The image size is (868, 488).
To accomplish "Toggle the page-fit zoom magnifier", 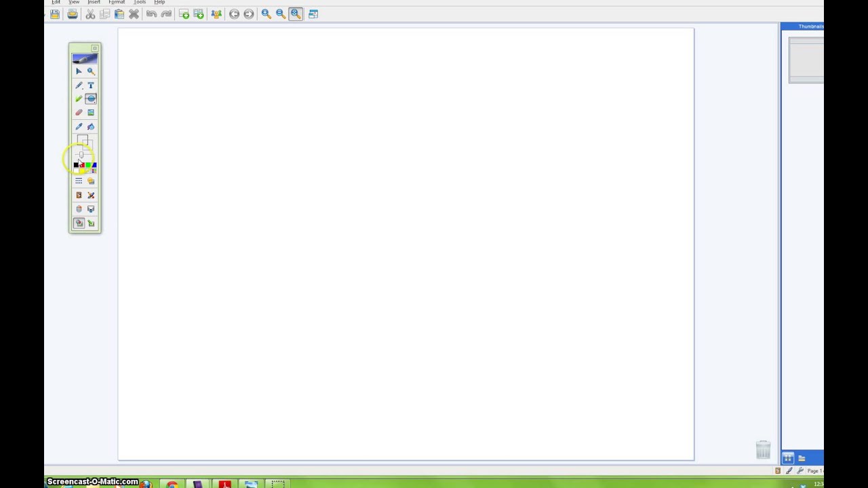I will (x=296, y=14).
